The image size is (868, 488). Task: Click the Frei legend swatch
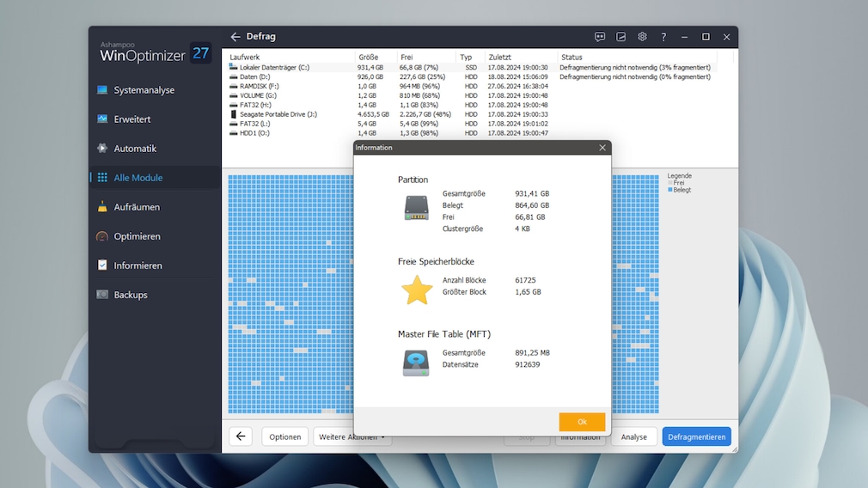[670, 183]
